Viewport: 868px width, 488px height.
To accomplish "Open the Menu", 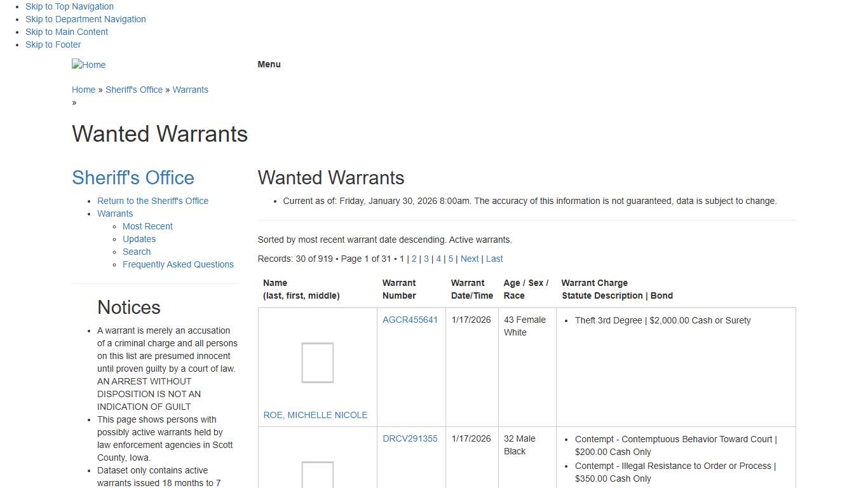I will tap(268, 64).
